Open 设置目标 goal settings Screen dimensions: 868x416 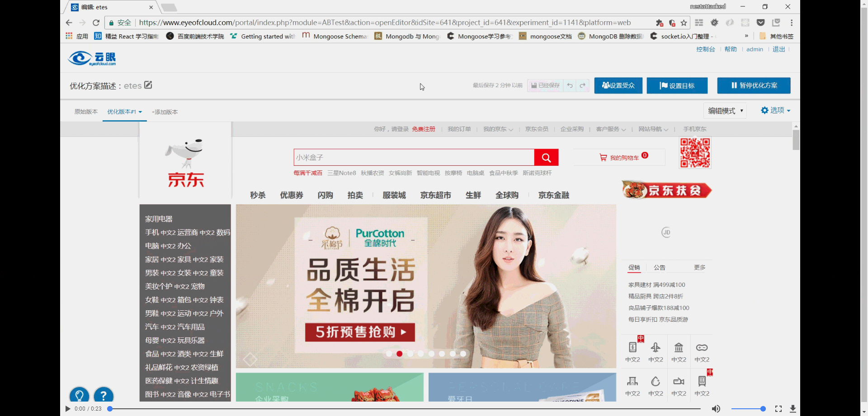(677, 85)
